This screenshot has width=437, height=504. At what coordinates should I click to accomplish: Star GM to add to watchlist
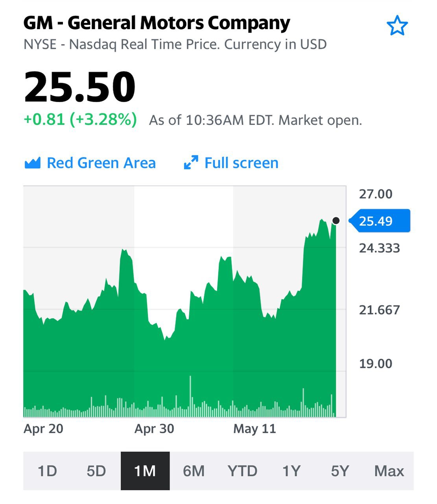coord(397,26)
